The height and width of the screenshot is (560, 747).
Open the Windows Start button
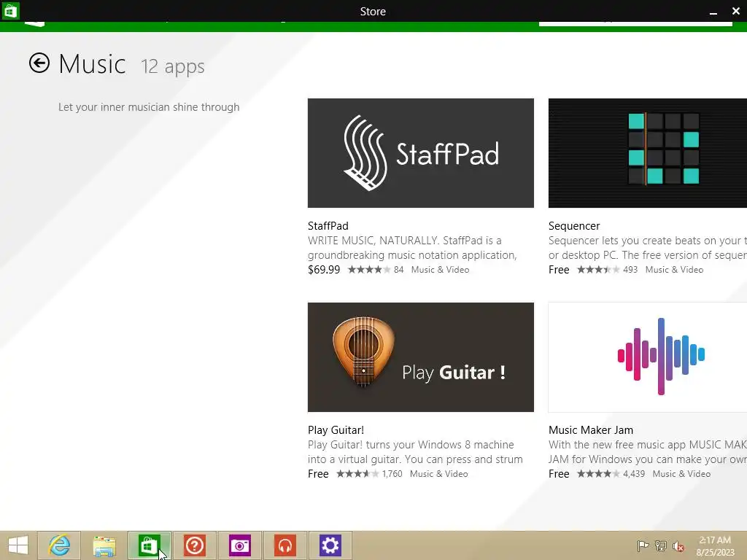point(18,545)
